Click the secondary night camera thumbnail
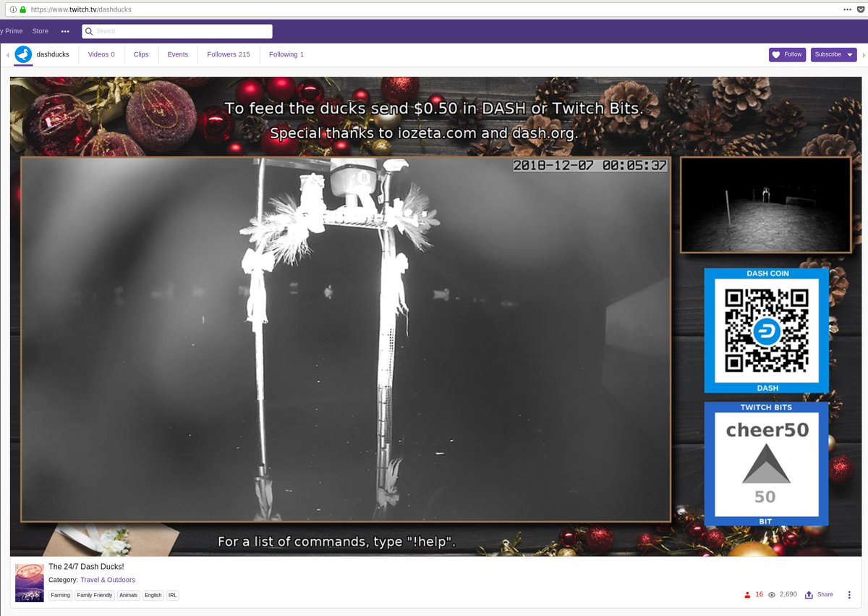868x616 pixels. tap(765, 205)
